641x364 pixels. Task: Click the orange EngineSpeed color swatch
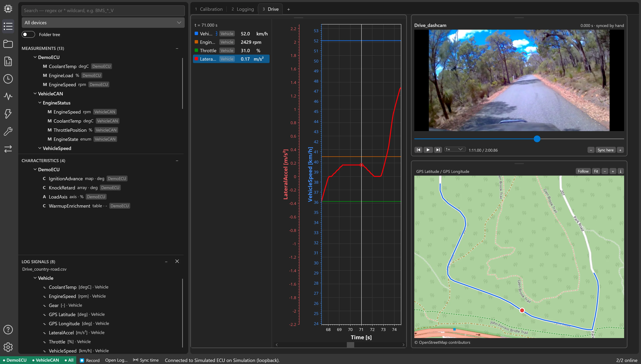196,42
